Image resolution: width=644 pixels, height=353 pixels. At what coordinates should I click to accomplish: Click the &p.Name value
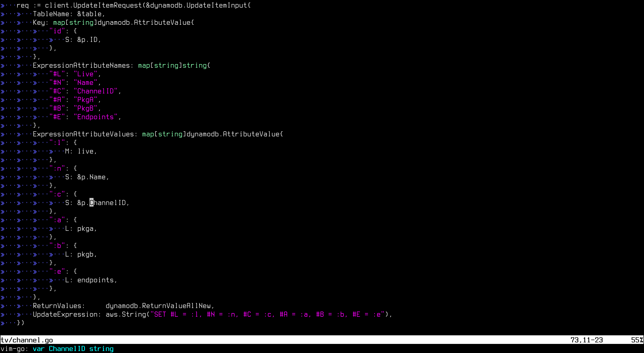[x=91, y=177]
